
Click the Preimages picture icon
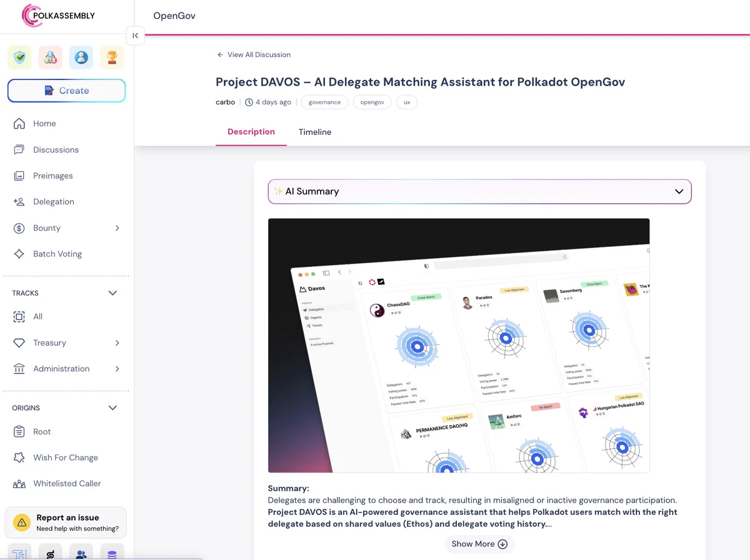point(19,176)
